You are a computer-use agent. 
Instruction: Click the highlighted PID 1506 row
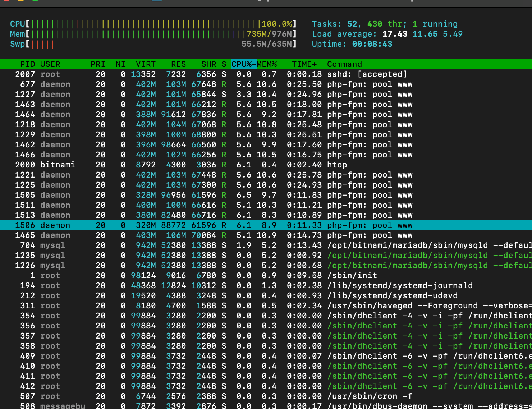click(x=266, y=225)
